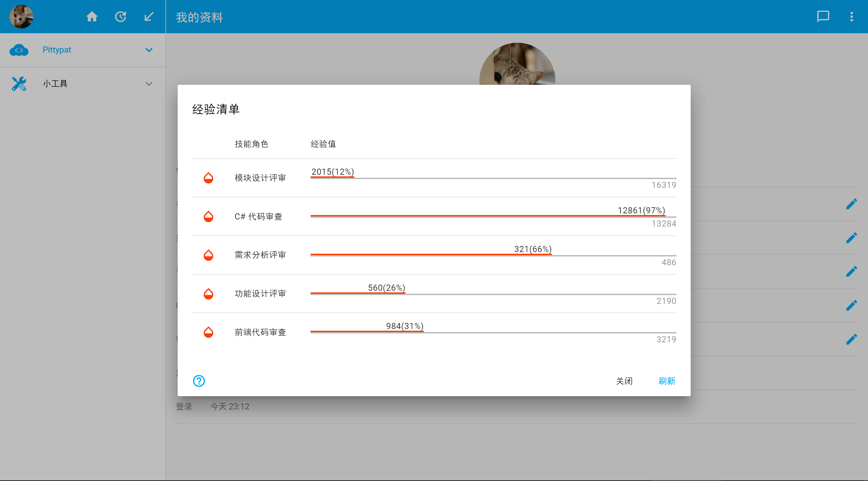
Task: Click the 13284 maximum value
Action: (x=664, y=224)
